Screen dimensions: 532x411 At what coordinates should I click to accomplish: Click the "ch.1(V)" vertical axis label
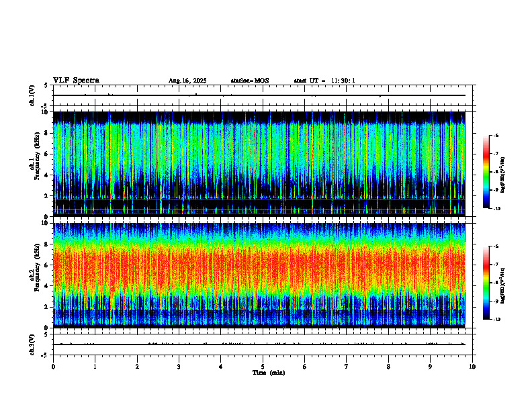(32, 95)
